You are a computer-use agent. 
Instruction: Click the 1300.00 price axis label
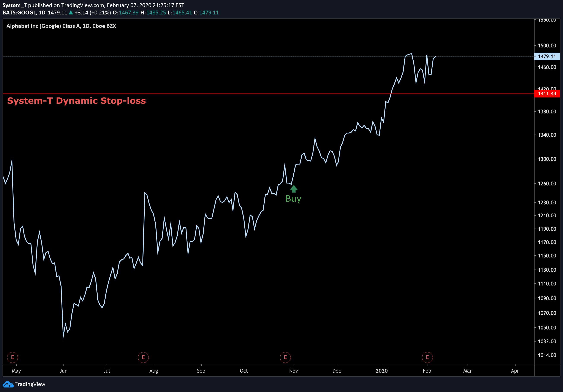pyautogui.click(x=547, y=159)
